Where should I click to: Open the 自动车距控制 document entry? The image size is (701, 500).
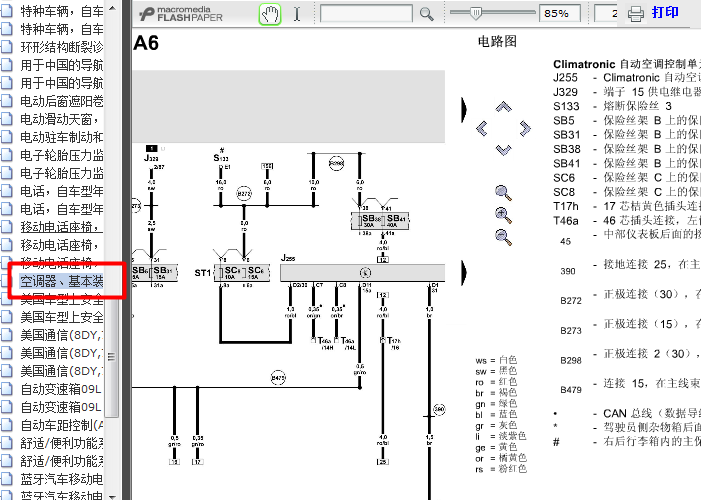[x=62, y=425]
